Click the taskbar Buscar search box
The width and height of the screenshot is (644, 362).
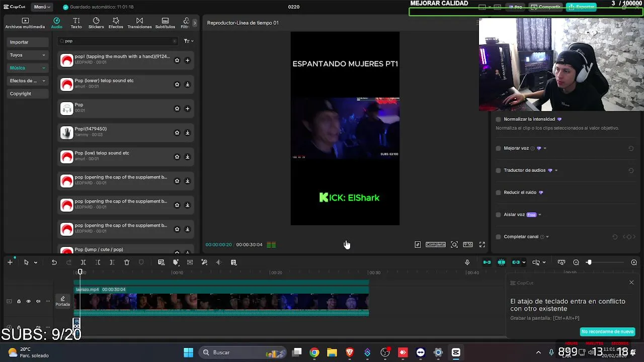[x=243, y=352]
